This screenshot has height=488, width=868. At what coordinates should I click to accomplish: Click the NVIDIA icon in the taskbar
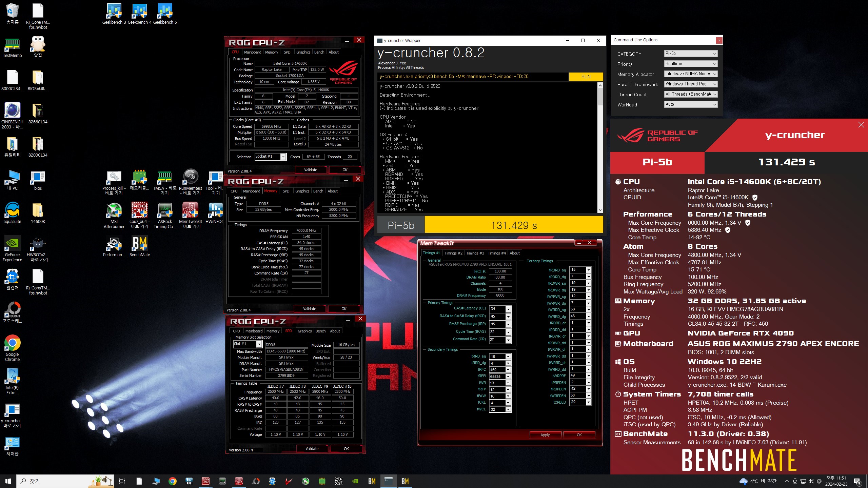click(x=355, y=481)
